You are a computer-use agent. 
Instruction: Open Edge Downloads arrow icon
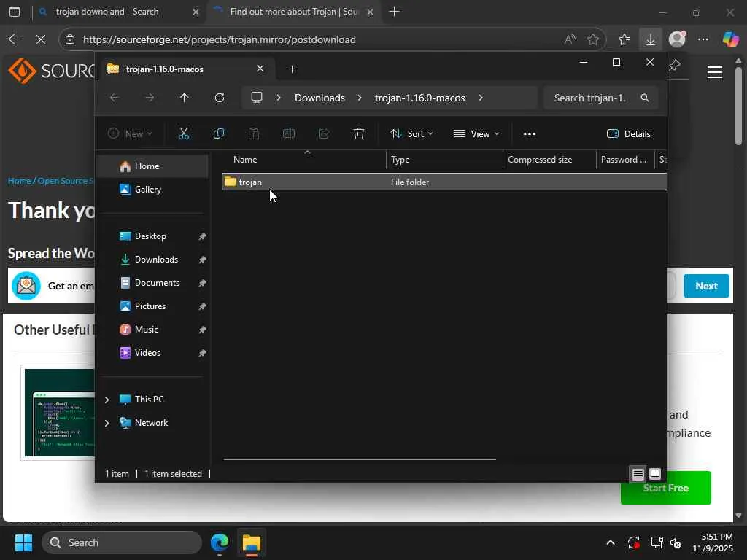click(x=650, y=39)
